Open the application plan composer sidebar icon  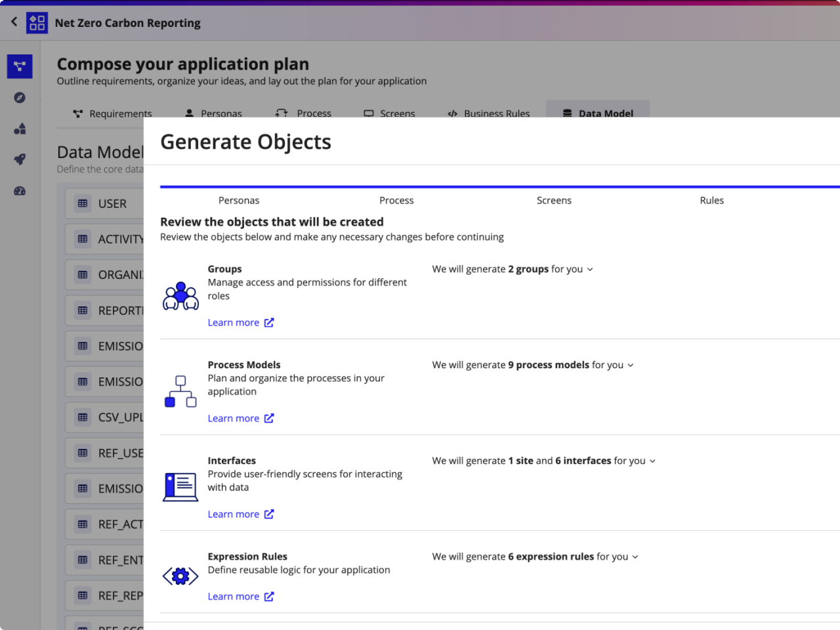(19, 66)
